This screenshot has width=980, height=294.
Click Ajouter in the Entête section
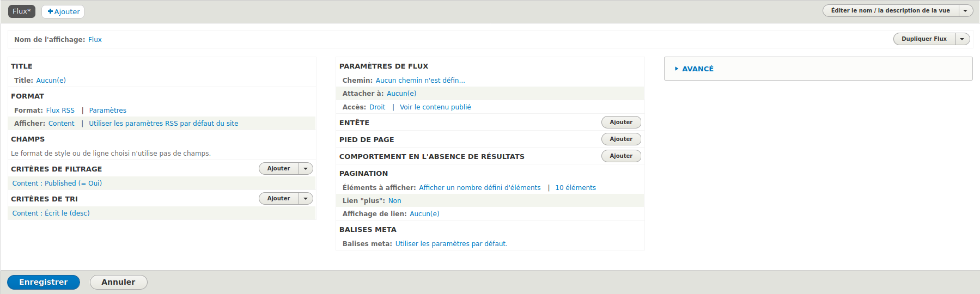point(621,122)
